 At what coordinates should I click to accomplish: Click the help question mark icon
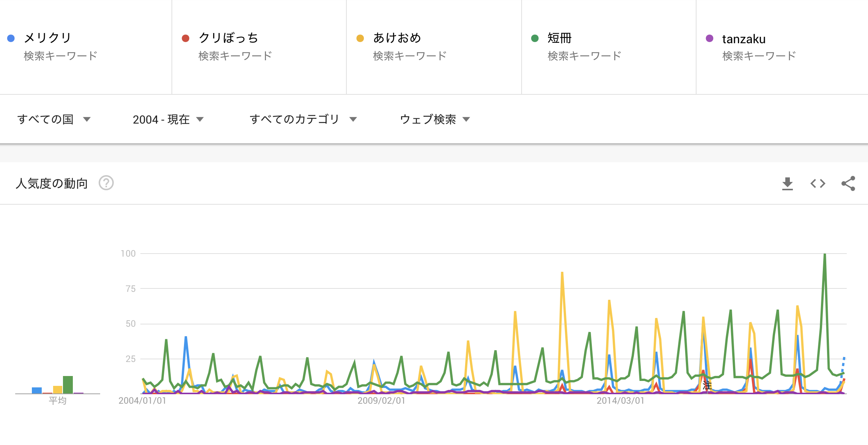coord(106,183)
